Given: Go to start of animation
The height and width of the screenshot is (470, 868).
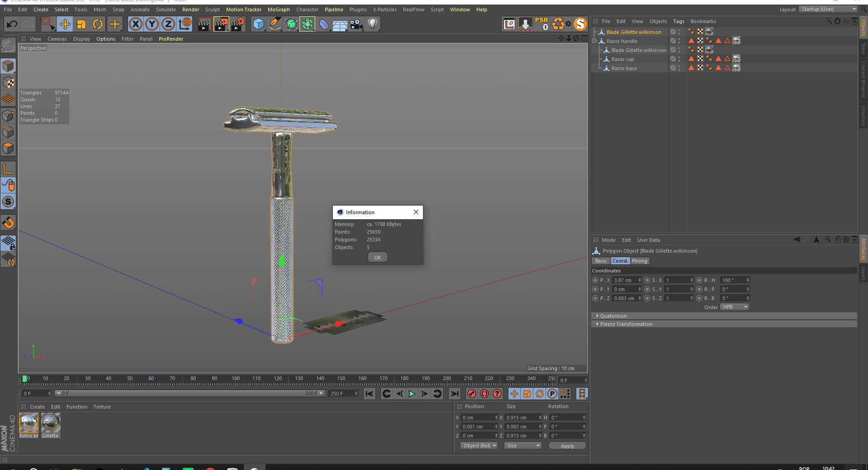Looking at the screenshot, I should coord(370,394).
